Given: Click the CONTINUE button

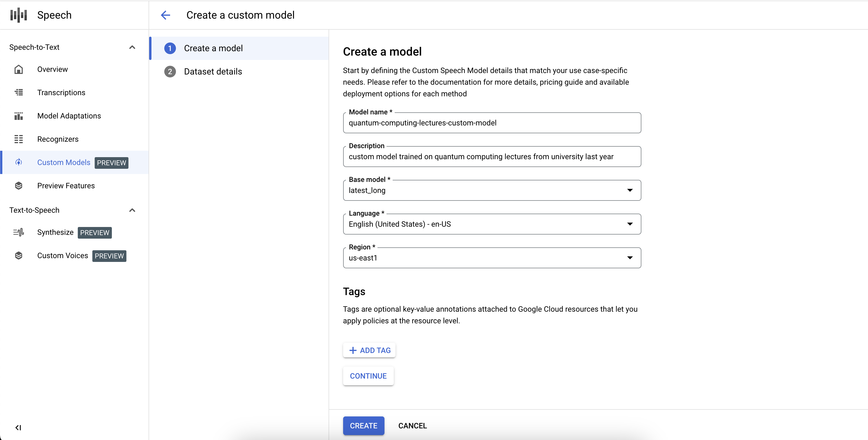Looking at the screenshot, I should coord(368,376).
